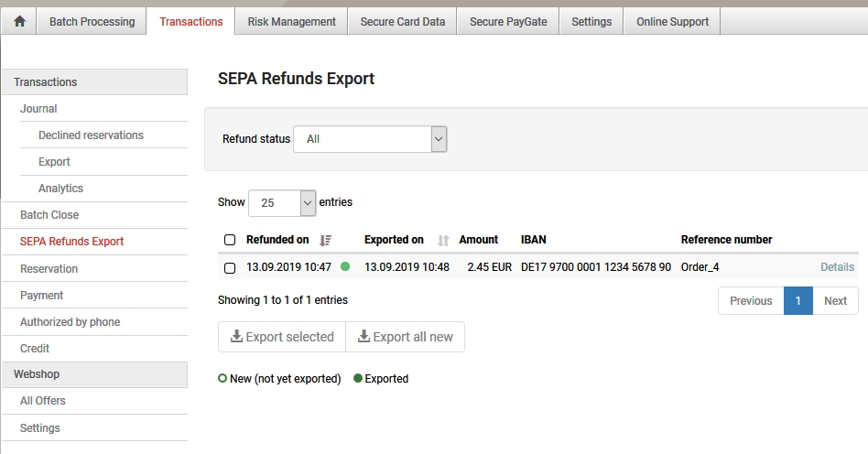Viewport: 868px width, 454px height.
Task: Tick the select-all checkbox in table header
Action: 230,240
